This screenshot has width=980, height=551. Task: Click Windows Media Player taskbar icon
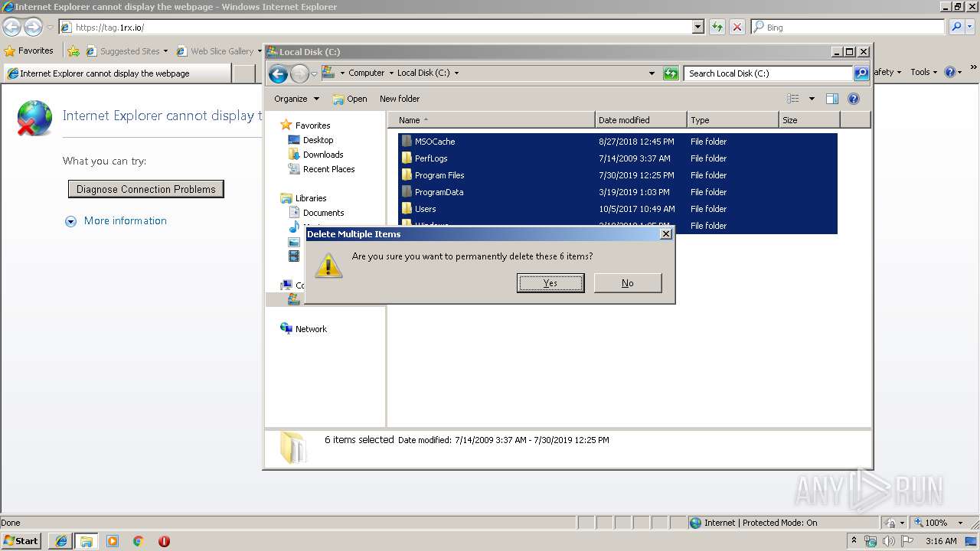point(113,541)
